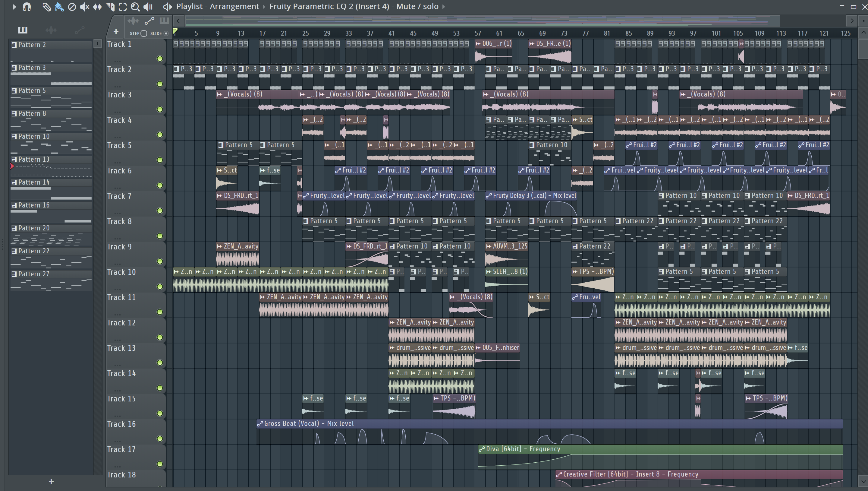868x491 pixels.
Task: Select the SLEH_..8 (1) audio clip on Track 10
Action: tap(506, 279)
